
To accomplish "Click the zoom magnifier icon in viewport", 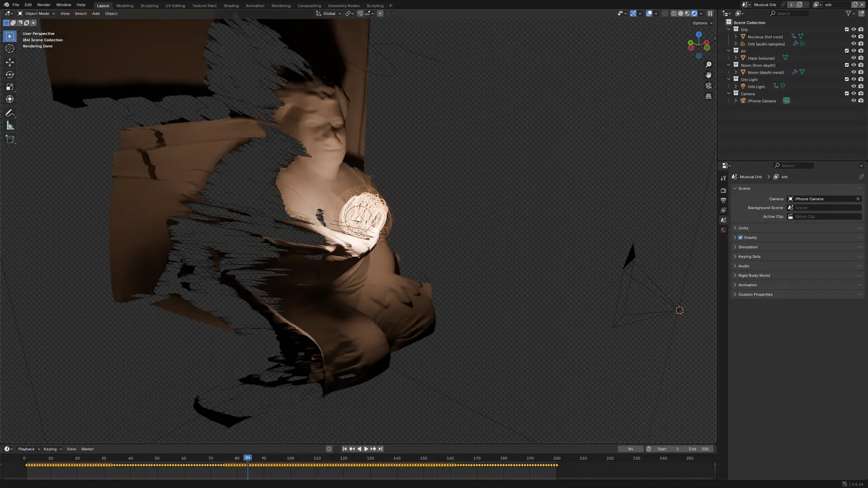I will [708, 65].
